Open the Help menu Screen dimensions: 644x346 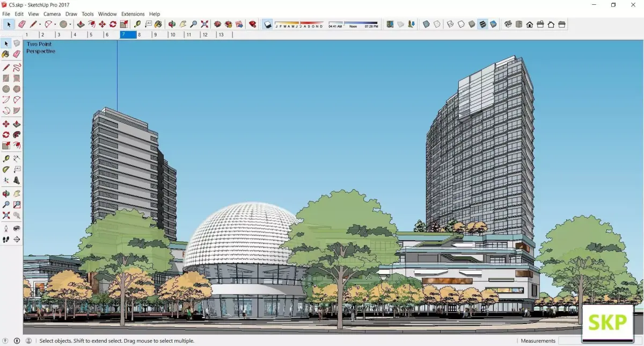tap(155, 14)
